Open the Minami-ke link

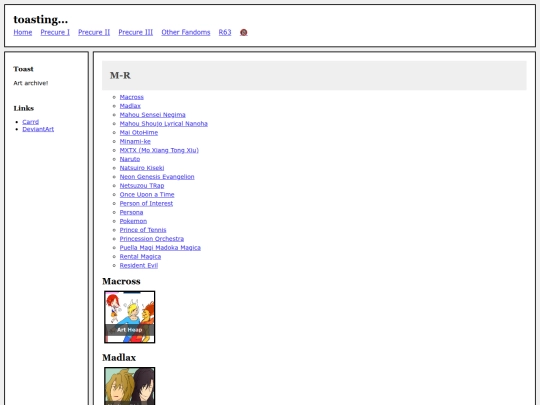point(135,142)
